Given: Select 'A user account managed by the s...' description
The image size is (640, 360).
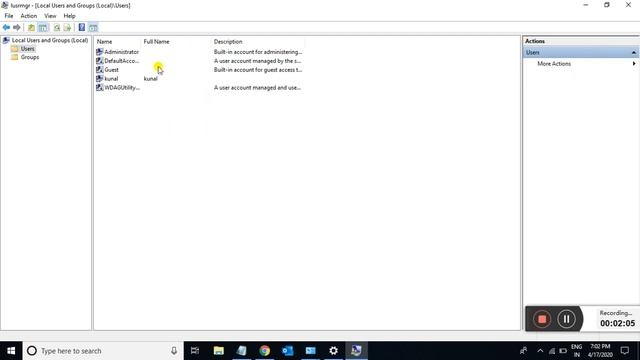Looking at the screenshot, I should tap(258, 61).
